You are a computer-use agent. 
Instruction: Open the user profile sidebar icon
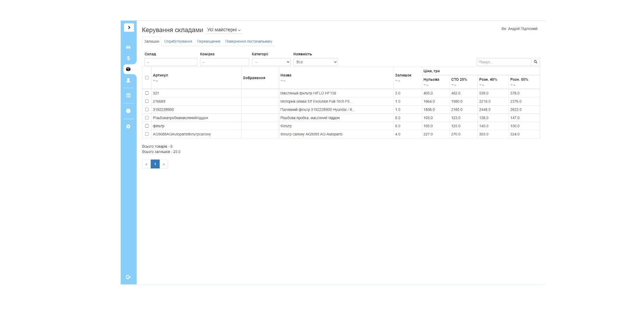[128, 80]
